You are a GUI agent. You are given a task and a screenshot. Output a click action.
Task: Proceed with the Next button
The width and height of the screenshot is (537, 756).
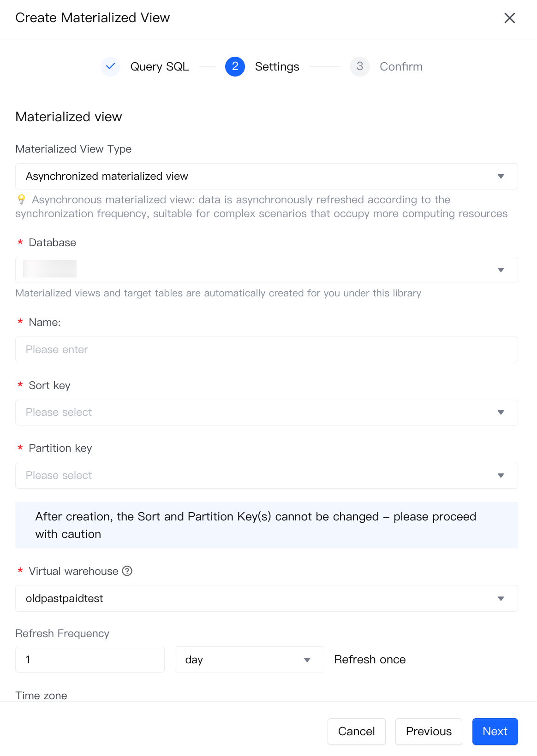pos(495,732)
